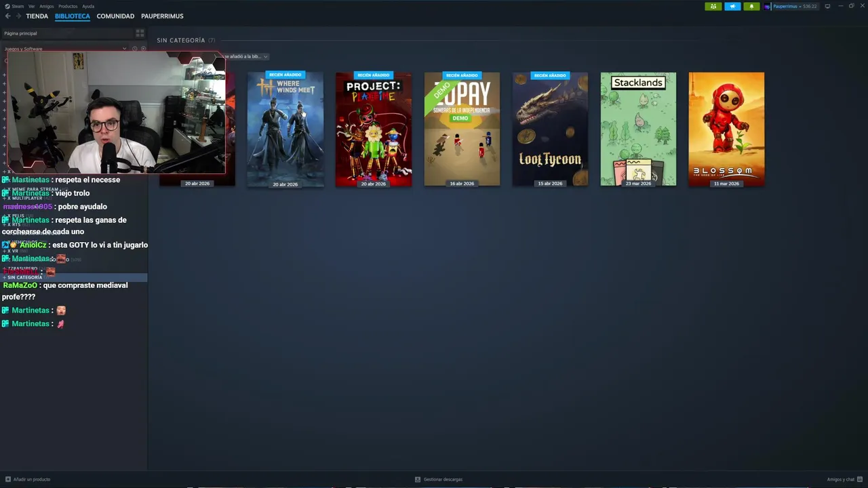Image resolution: width=868 pixels, height=488 pixels.
Task: Open the Zupay demo game cover
Action: pyautogui.click(x=462, y=129)
